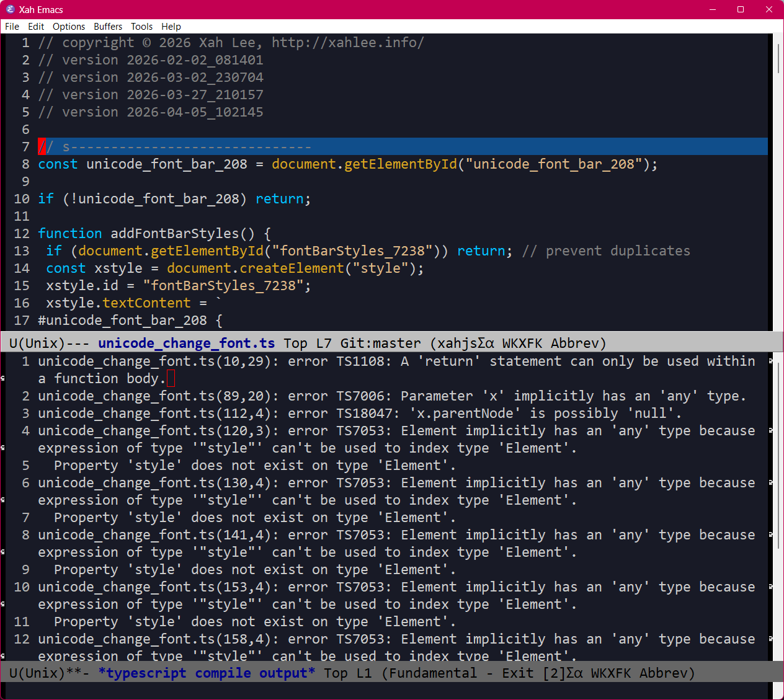Screen dimensions: 784x700
Task: Click 'WKXFK Abbrev' in the top mode line
Action: pyautogui.click(x=550, y=343)
